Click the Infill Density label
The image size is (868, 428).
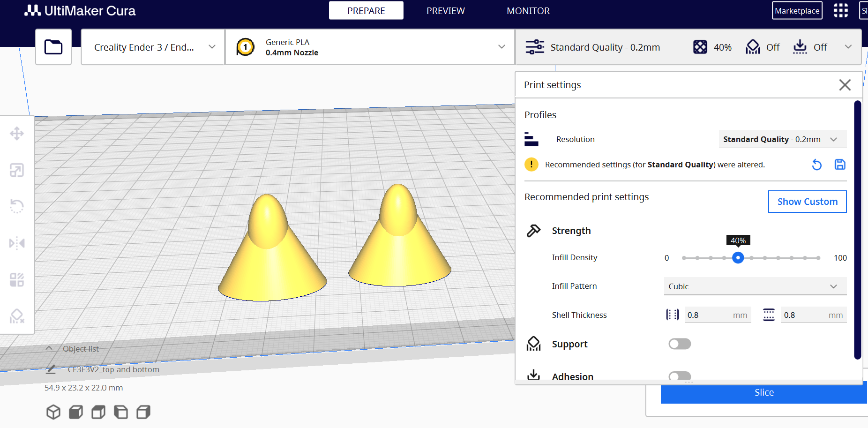pyautogui.click(x=575, y=258)
